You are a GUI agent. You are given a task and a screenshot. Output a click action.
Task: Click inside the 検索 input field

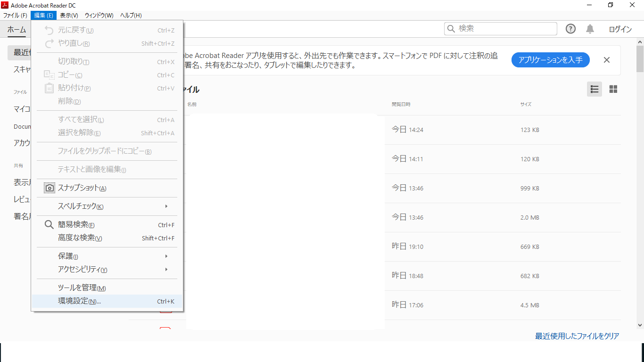coord(501,29)
